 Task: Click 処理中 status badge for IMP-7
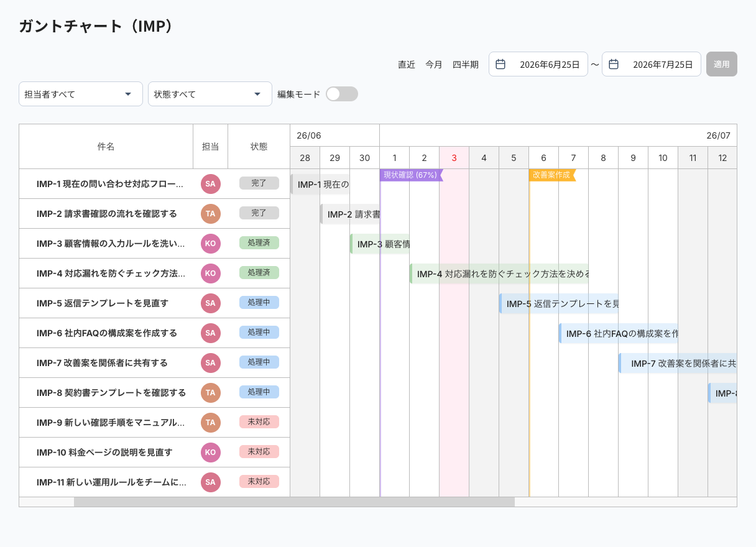tap(259, 362)
